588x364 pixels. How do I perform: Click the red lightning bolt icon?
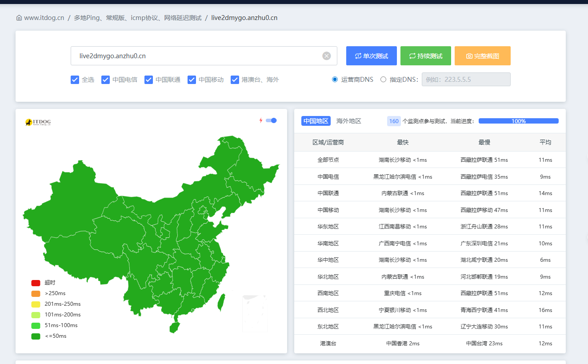pos(261,120)
